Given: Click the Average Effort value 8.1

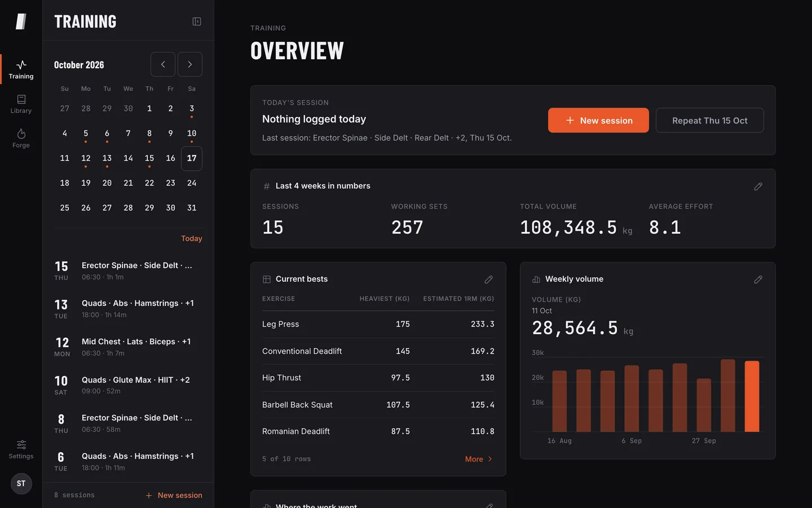Looking at the screenshot, I should (x=665, y=227).
